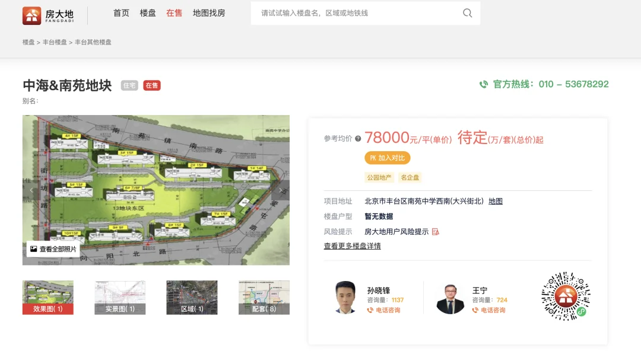Image resolution: width=641 pixels, height=364 pixels.
Task: Click 电话咨询 for 王宁
Action: point(493,310)
